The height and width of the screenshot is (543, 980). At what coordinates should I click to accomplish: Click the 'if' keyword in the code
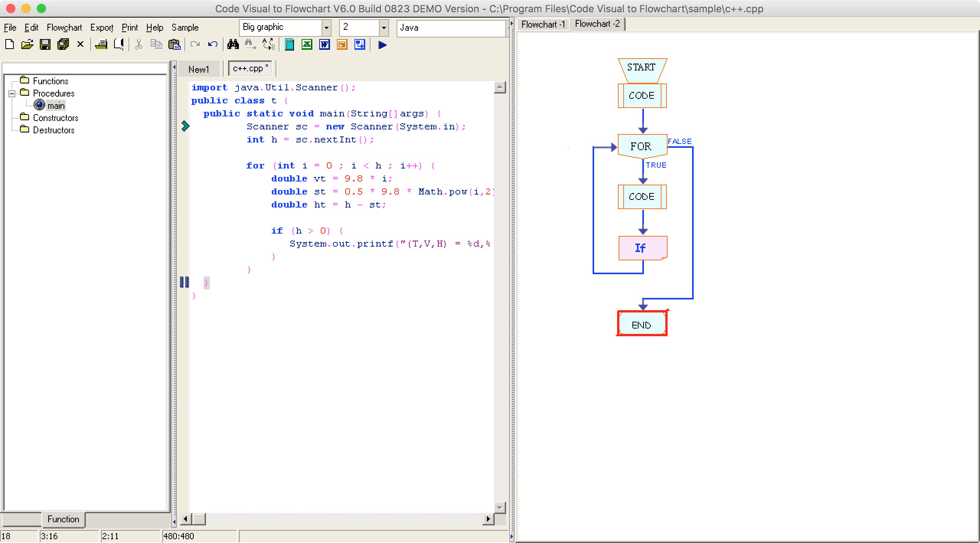[x=277, y=231]
